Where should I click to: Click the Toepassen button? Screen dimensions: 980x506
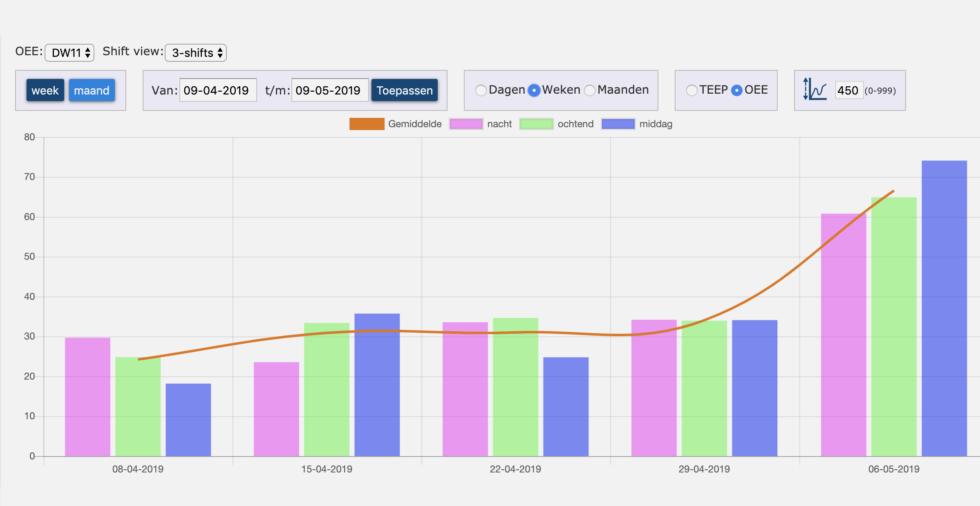pos(404,90)
